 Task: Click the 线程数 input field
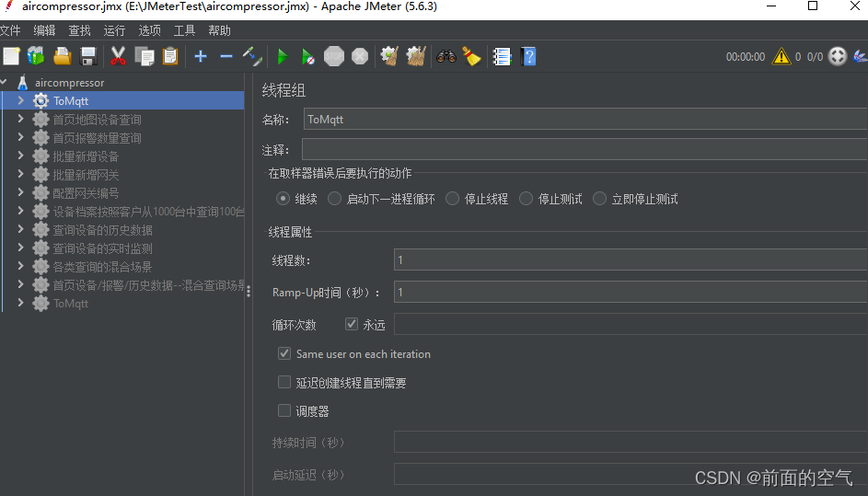[x=631, y=260]
